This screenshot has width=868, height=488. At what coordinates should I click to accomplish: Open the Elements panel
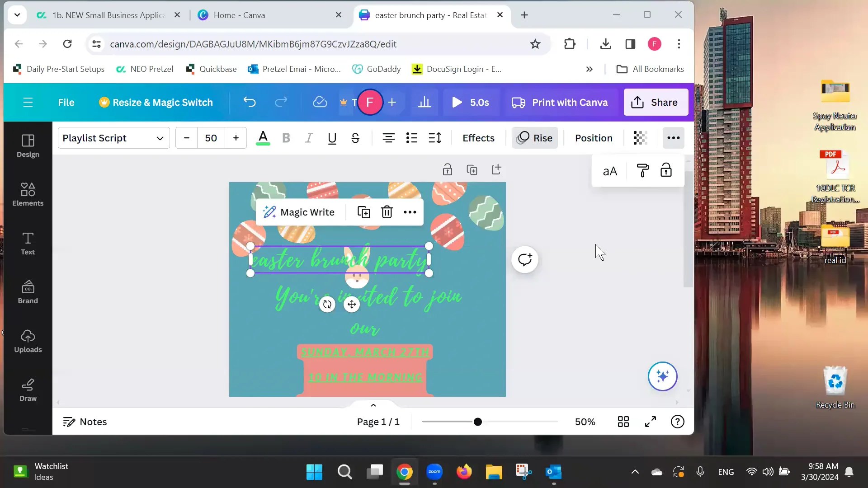(28, 194)
